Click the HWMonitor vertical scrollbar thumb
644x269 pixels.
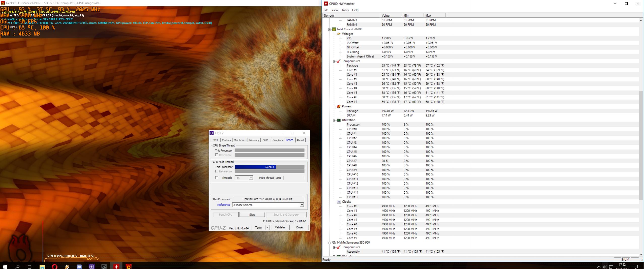pos(641,145)
